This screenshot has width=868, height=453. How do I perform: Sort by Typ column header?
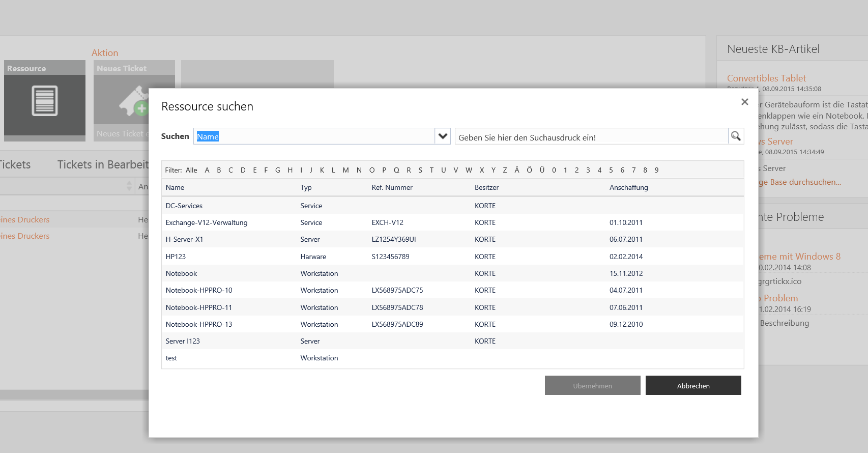(x=306, y=187)
